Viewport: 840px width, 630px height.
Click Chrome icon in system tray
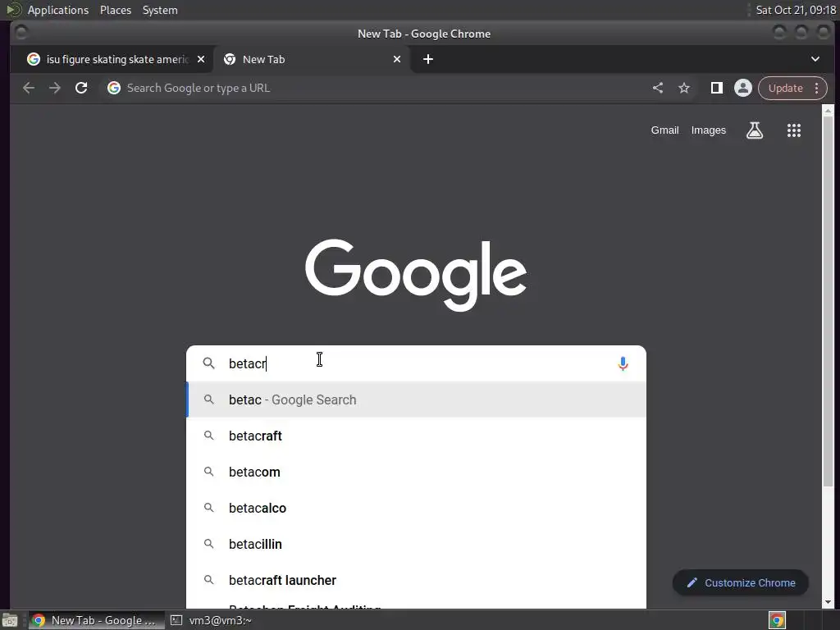click(x=778, y=620)
